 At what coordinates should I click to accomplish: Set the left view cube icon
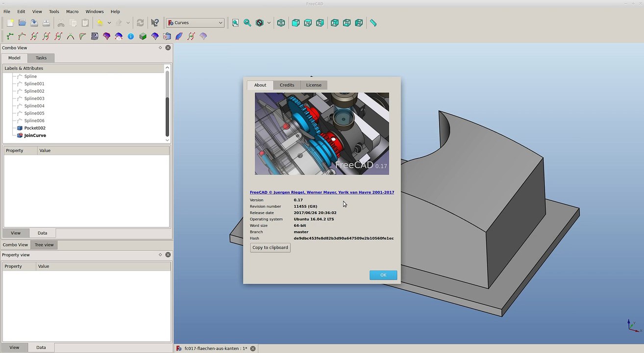(x=359, y=23)
